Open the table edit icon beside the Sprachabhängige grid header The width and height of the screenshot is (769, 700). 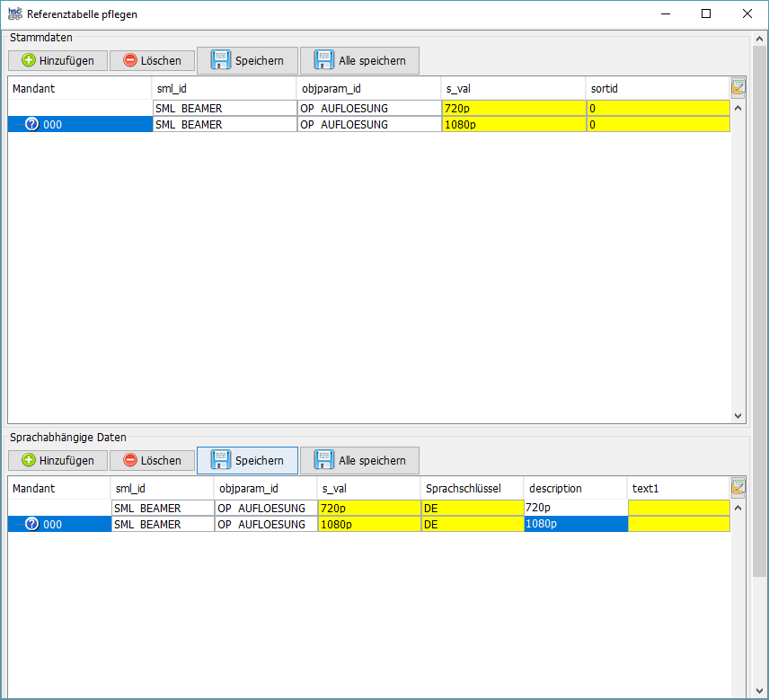pyautogui.click(x=738, y=485)
